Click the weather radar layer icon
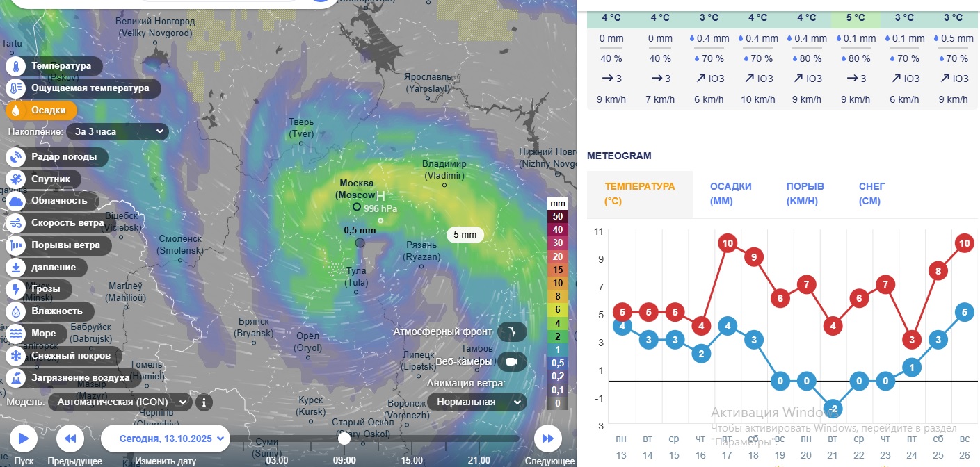 tap(16, 157)
